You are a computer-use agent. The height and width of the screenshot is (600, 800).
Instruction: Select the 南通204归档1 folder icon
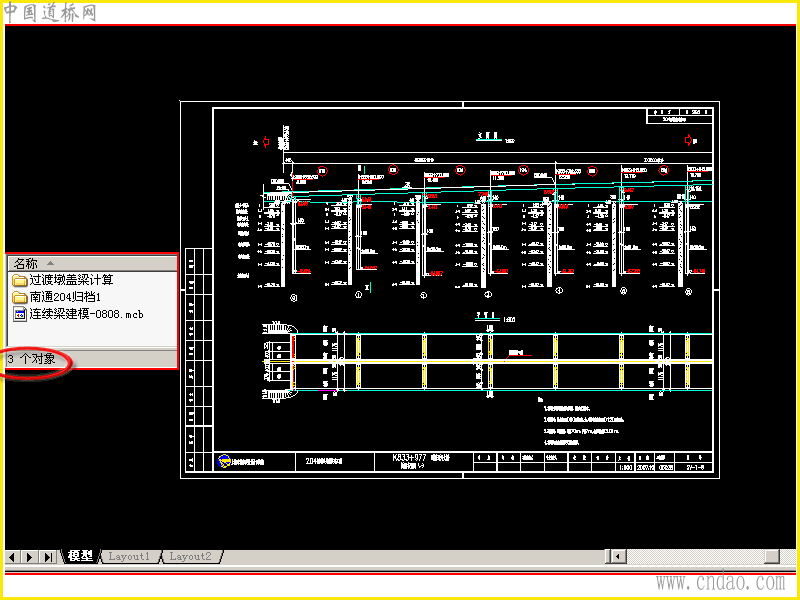coord(19,297)
